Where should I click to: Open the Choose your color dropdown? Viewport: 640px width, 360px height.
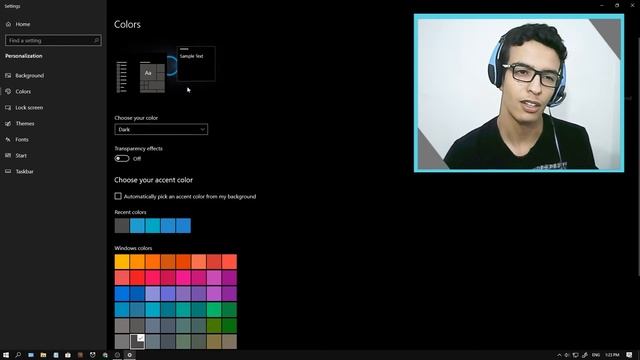pos(161,129)
